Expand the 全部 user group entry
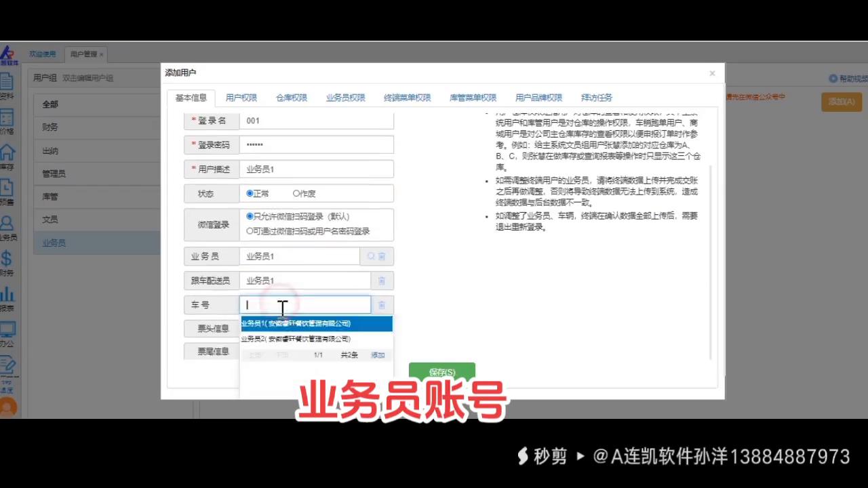This screenshot has height=488, width=868. pos(50,104)
